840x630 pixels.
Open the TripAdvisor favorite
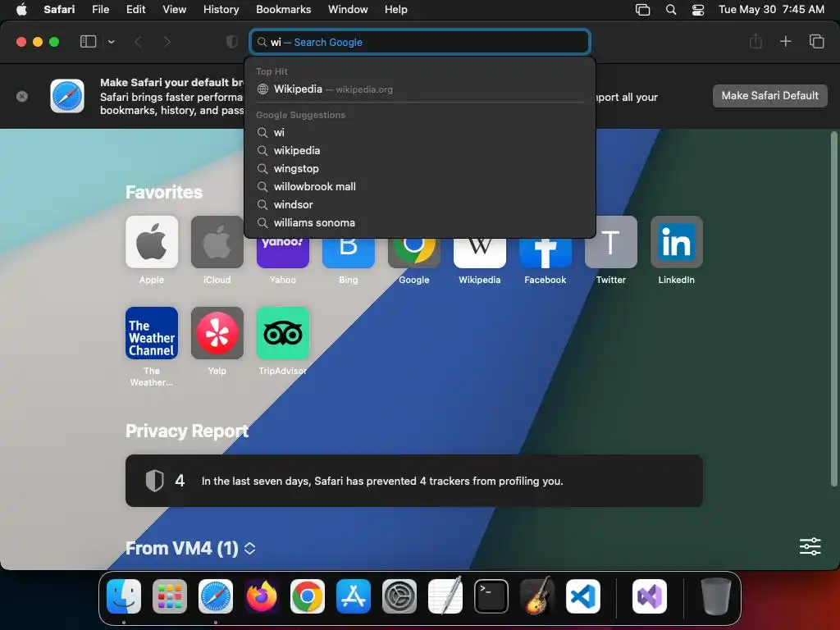click(283, 333)
